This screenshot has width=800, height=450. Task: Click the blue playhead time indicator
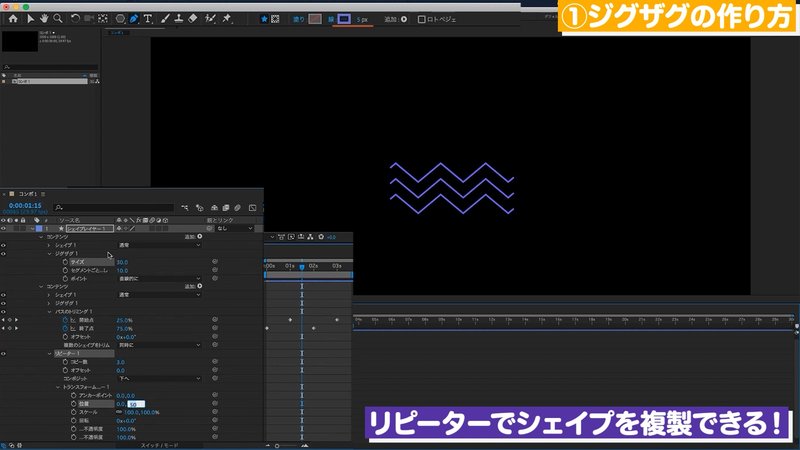coord(302,267)
